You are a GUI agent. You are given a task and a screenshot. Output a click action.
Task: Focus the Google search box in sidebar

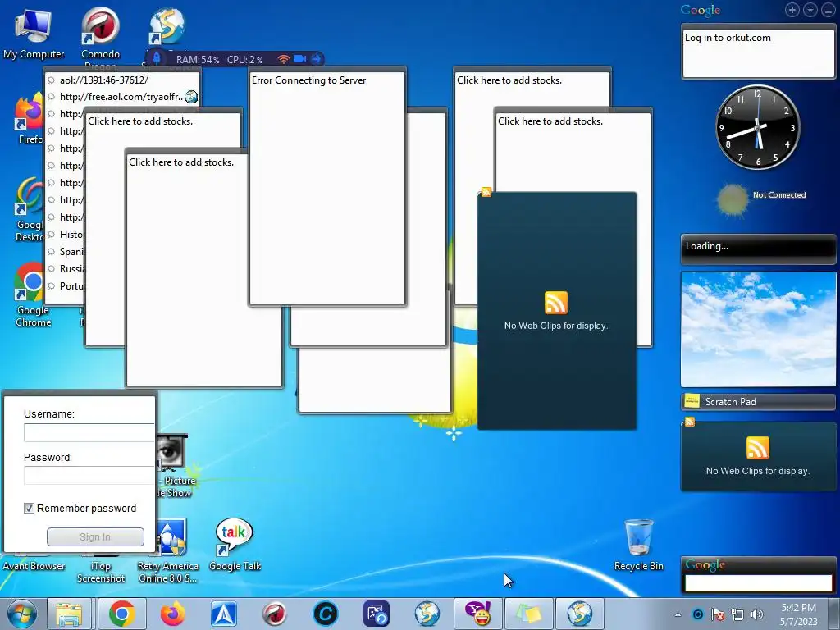click(x=758, y=583)
